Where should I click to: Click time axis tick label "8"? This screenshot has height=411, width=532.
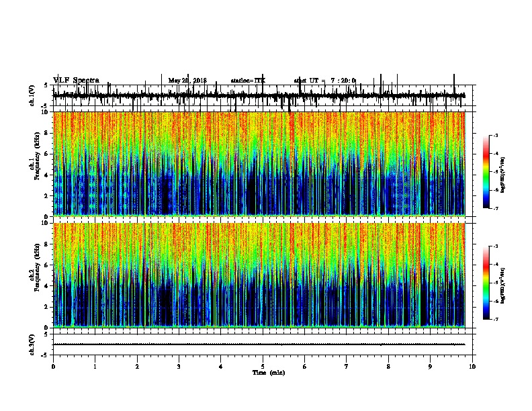[388, 367]
